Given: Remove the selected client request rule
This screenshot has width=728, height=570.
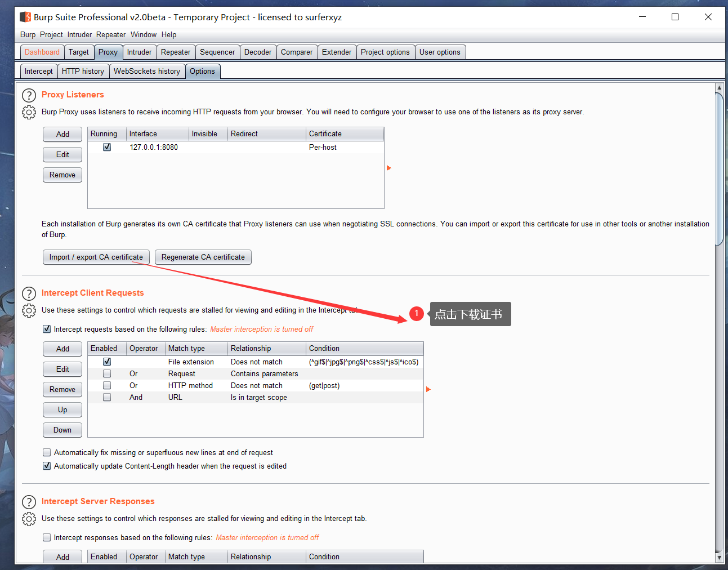Looking at the screenshot, I should coord(62,389).
